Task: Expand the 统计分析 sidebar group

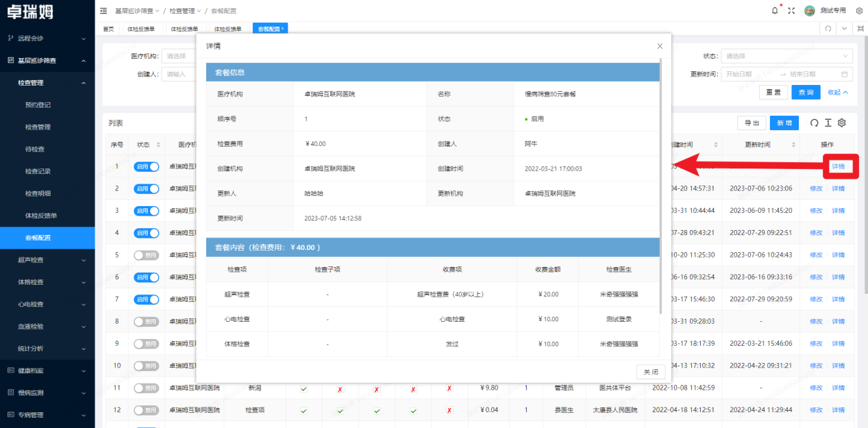Action: point(47,349)
